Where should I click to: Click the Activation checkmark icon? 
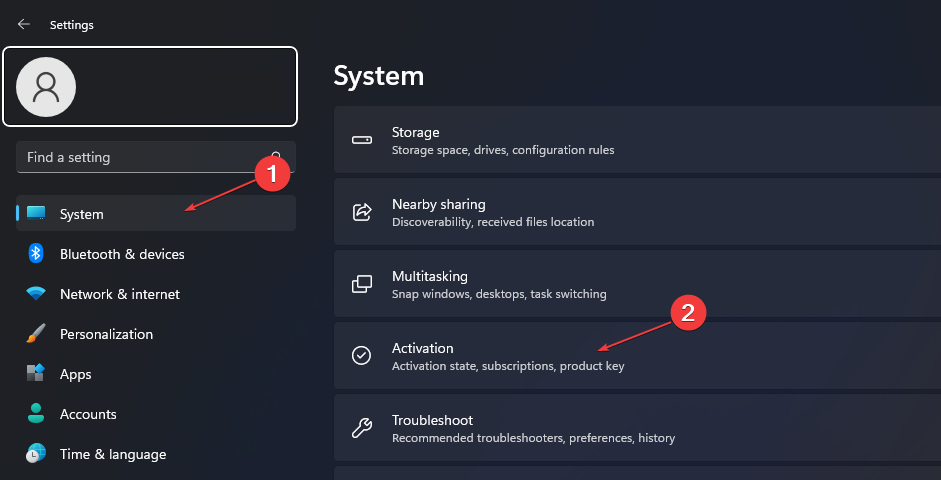(x=361, y=356)
